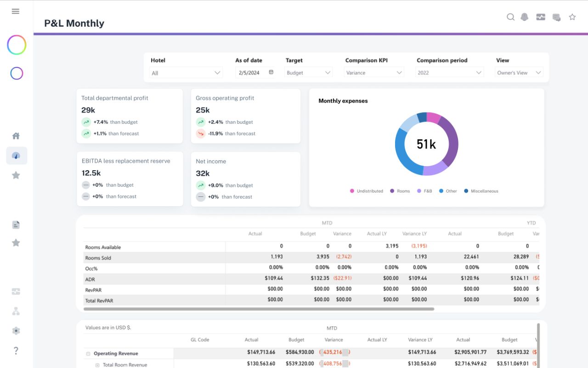Image resolution: width=588 pixels, height=368 pixels.
Task: Open the chat messages icon
Action: coord(556,17)
